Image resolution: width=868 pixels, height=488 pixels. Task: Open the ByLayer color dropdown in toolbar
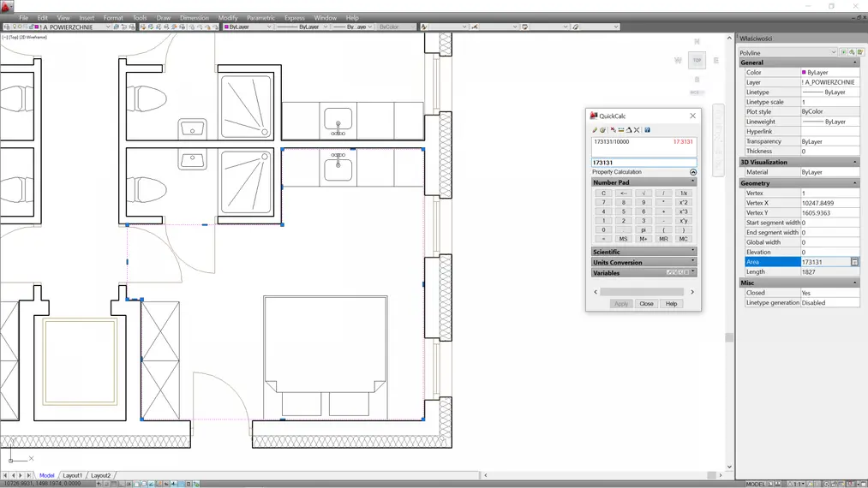click(x=269, y=27)
